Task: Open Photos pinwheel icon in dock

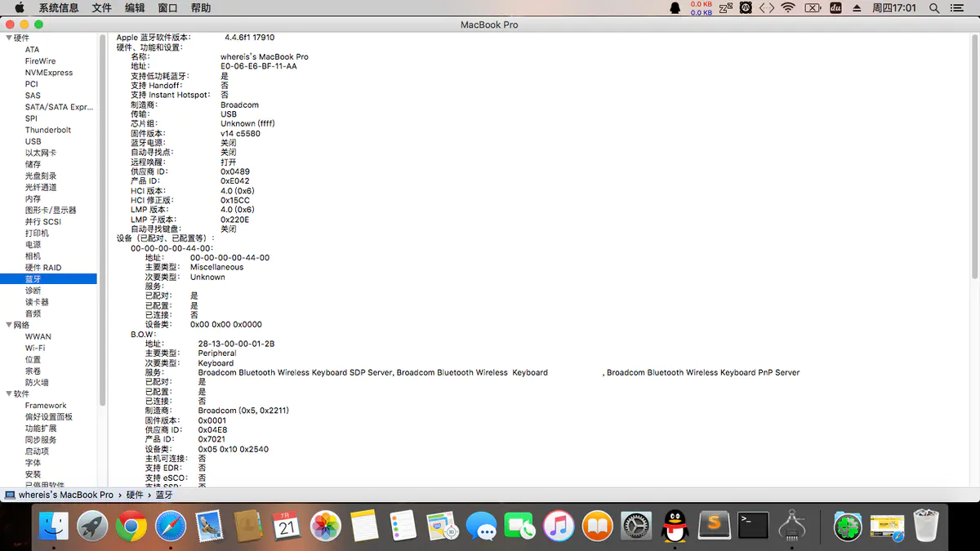Action: (326, 526)
